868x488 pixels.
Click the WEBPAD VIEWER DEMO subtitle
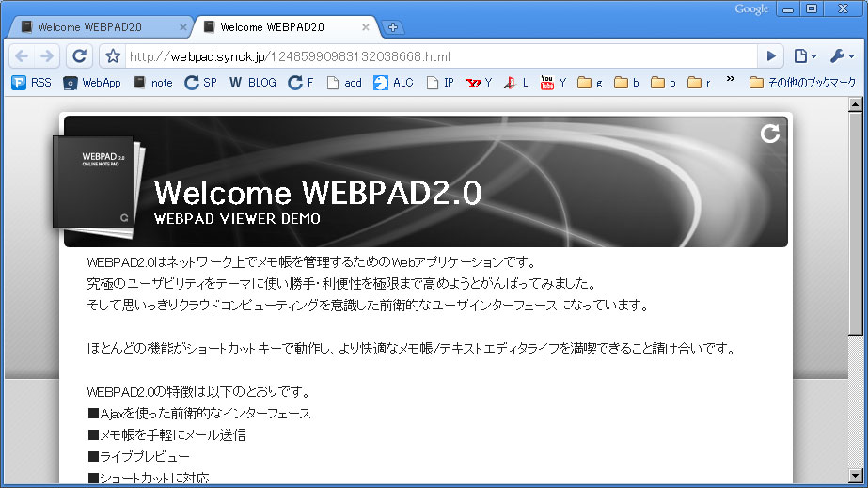237,219
